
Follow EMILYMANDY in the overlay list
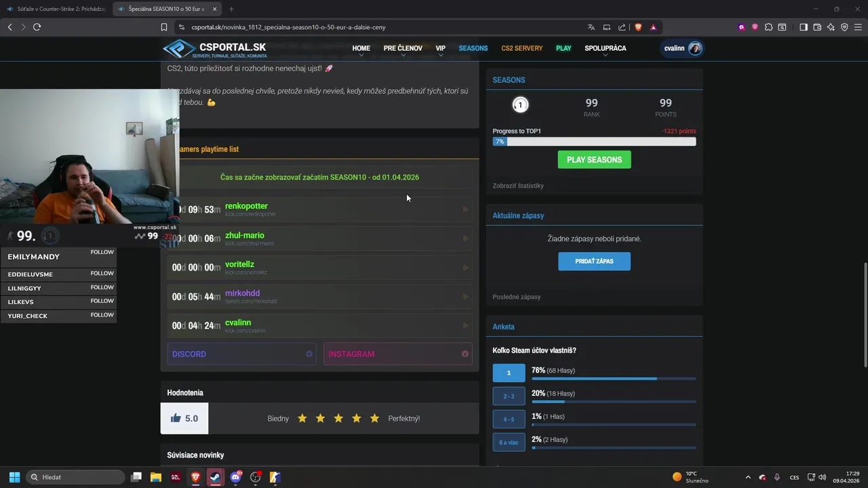click(x=102, y=252)
